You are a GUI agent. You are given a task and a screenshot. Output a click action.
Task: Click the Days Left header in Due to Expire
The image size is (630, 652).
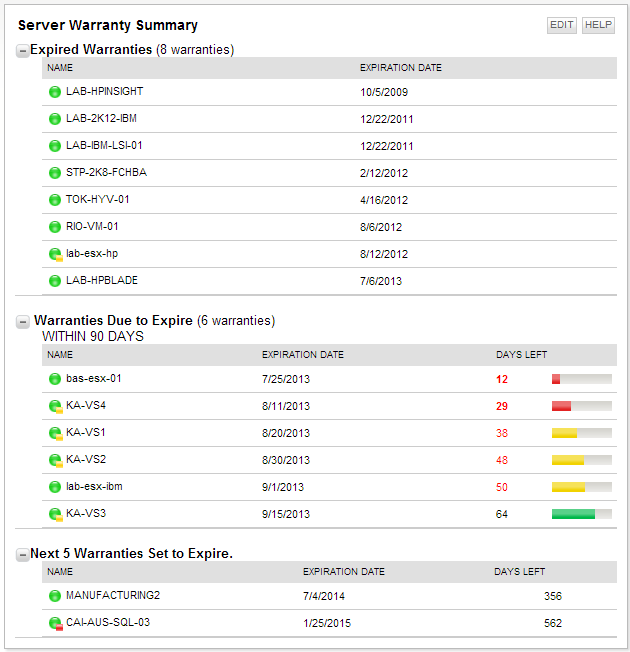521,355
